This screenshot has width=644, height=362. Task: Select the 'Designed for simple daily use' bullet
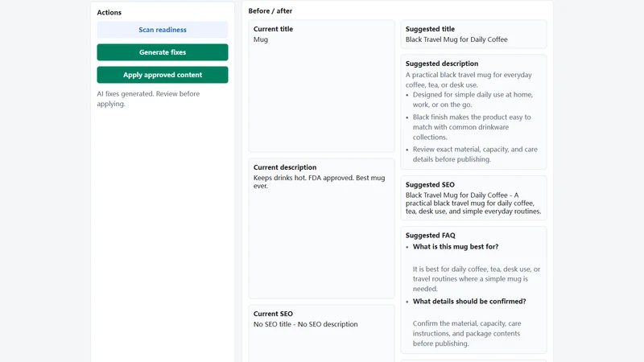(473, 99)
